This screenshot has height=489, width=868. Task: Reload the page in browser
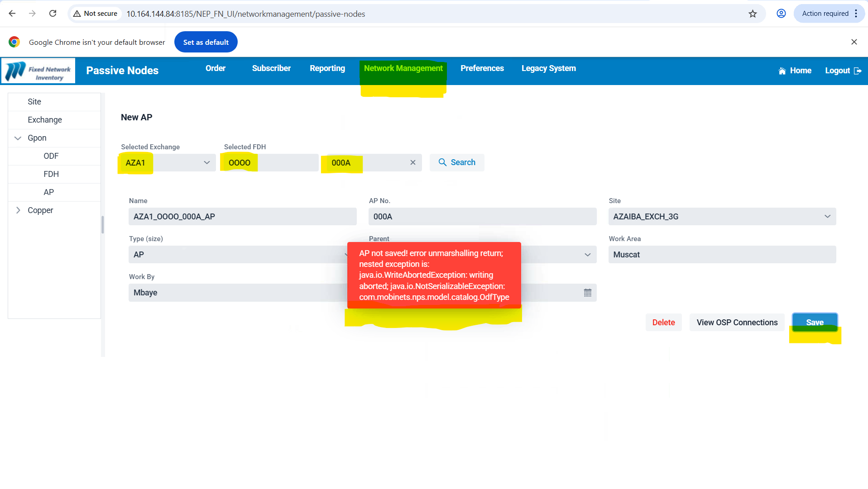[x=53, y=14]
